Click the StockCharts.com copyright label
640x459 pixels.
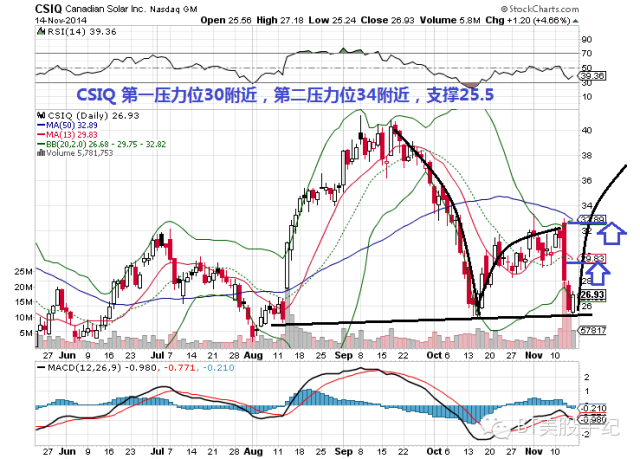pos(540,9)
